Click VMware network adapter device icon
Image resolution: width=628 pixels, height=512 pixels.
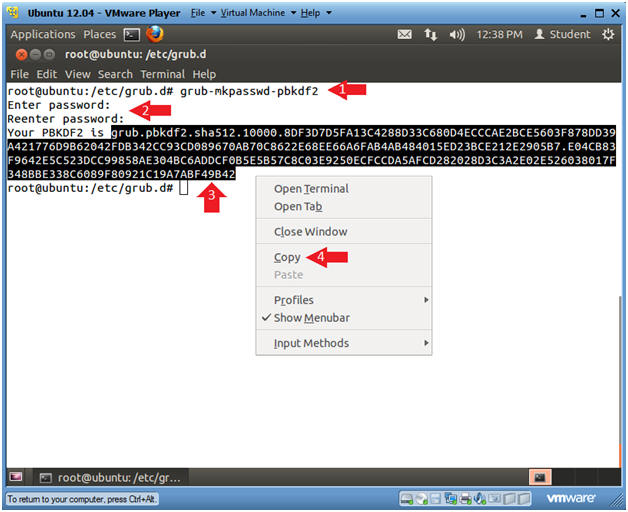(x=451, y=499)
